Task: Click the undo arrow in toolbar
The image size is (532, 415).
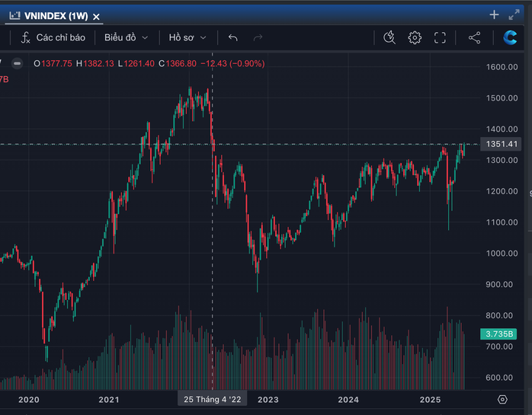Action: 233,37
